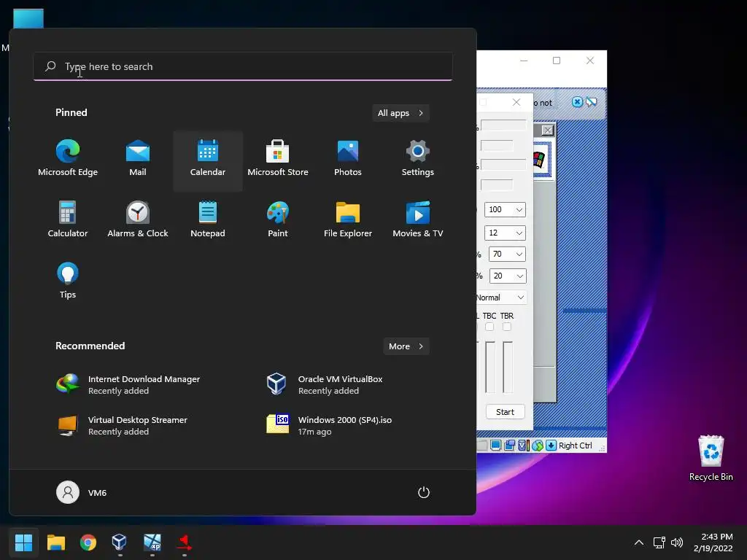Close the small settings dialog
Screen dimensions: 747x560
(x=516, y=102)
